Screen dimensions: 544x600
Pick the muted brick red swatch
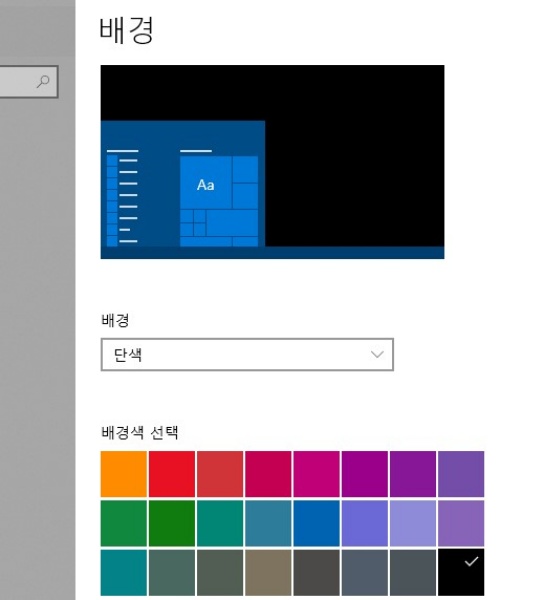[220, 474]
